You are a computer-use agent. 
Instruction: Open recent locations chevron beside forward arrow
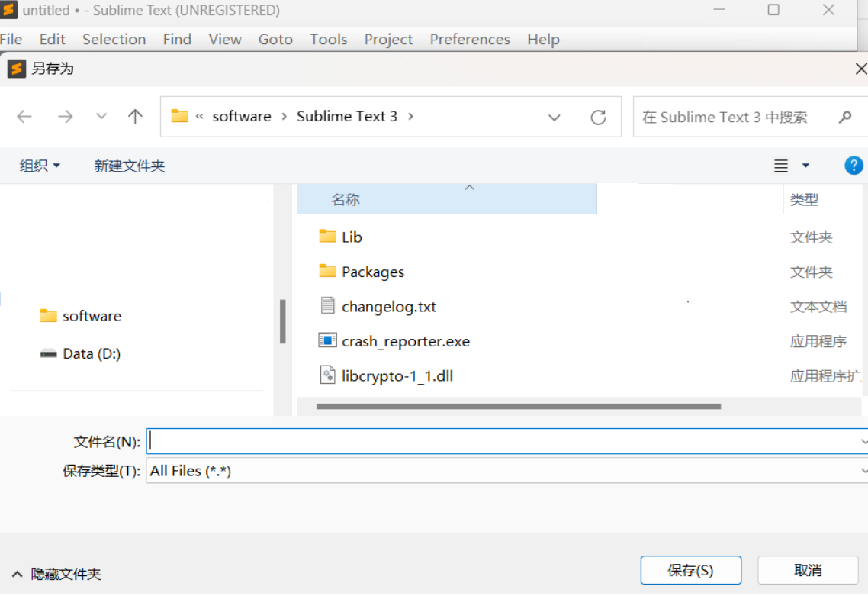pyautogui.click(x=101, y=117)
